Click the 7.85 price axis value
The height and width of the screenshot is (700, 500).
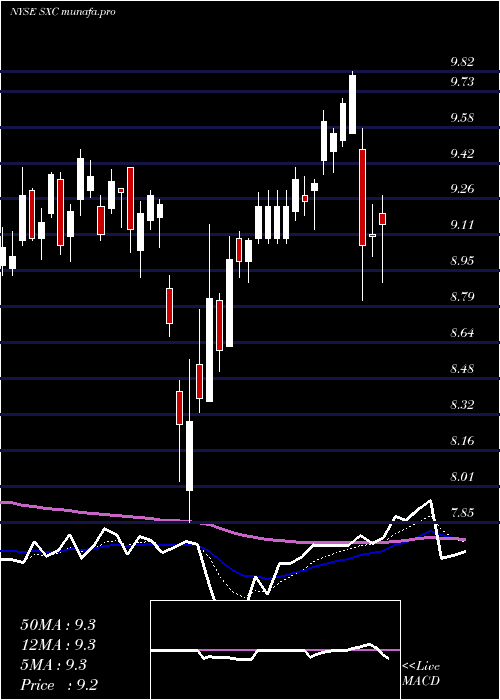click(x=462, y=512)
